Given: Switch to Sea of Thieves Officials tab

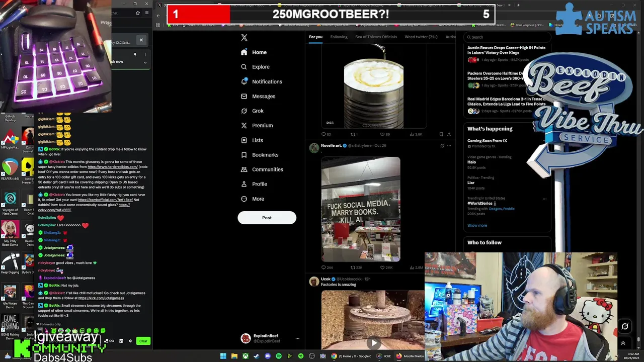Looking at the screenshot, I should pos(376,37).
